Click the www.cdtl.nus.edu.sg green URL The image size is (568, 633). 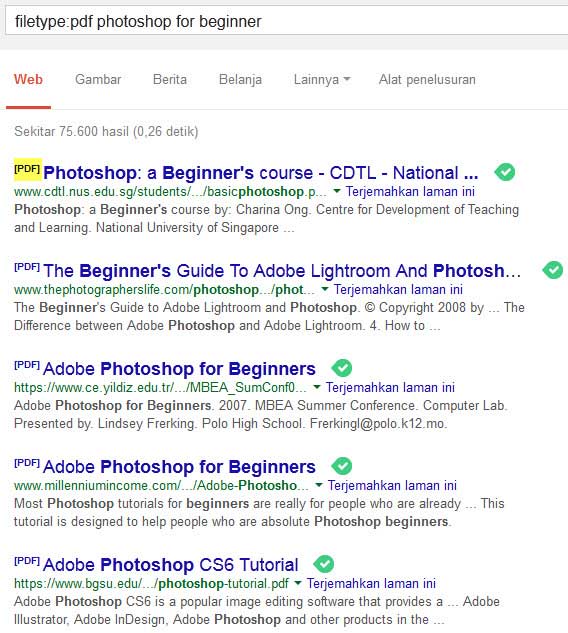170,191
